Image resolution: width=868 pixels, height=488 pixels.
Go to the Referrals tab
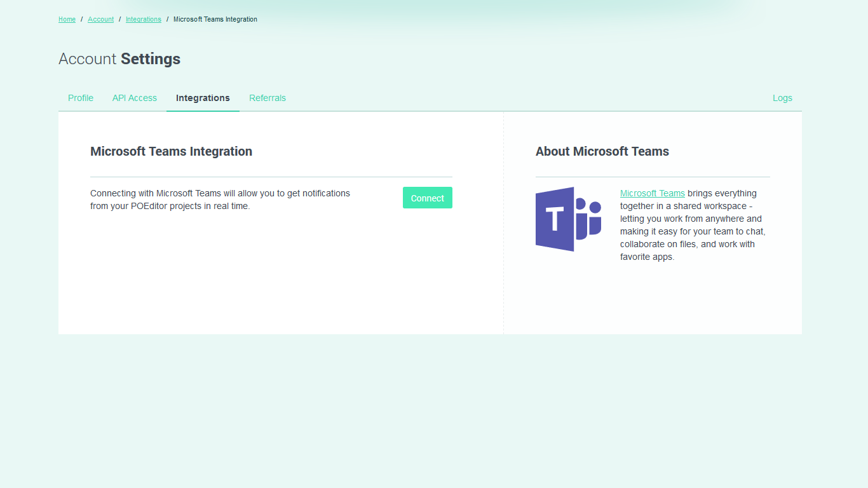pyautogui.click(x=268, y=98)
